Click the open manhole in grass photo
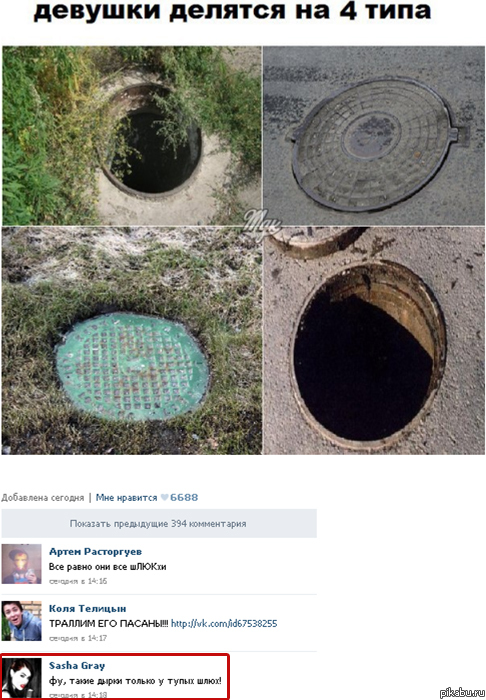 [132, 135]
